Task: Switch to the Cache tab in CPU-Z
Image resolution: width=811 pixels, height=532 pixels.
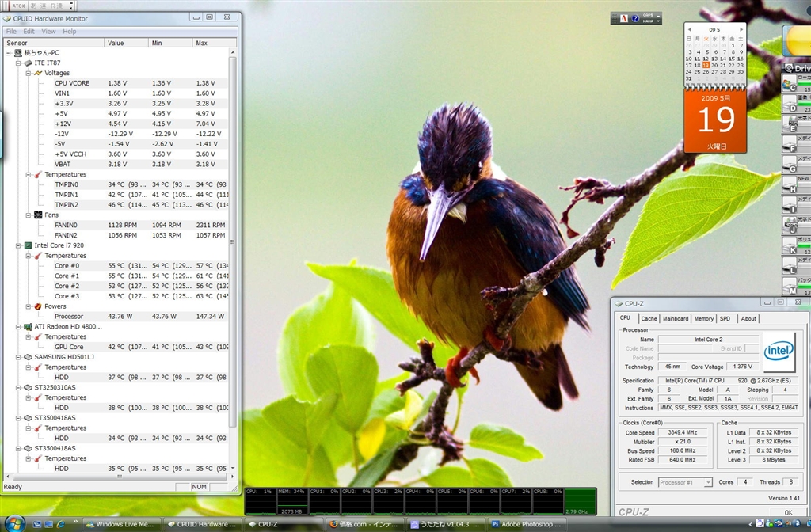Action: pyautogui.click(x=649, y=318)
